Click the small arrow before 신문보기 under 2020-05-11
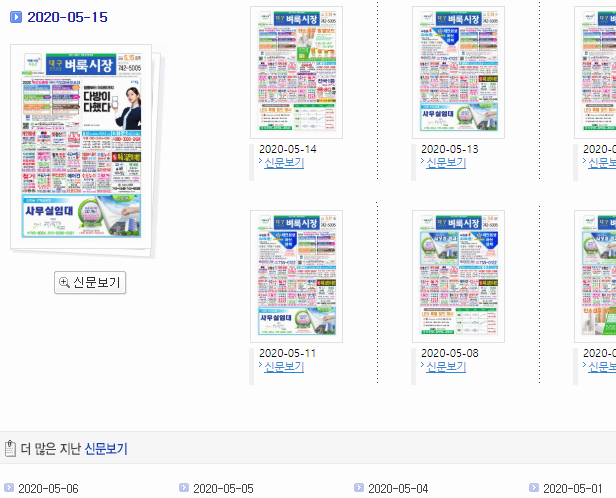The image size is (616, 498). coord(260,365)
